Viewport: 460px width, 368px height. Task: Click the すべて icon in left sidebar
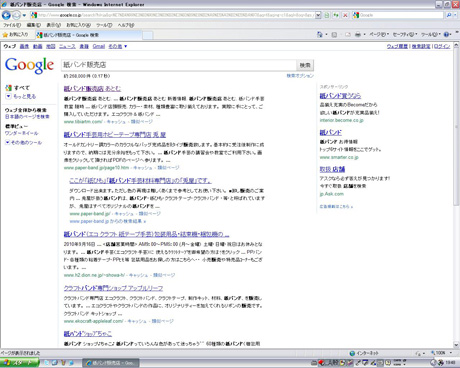(9, 88)
